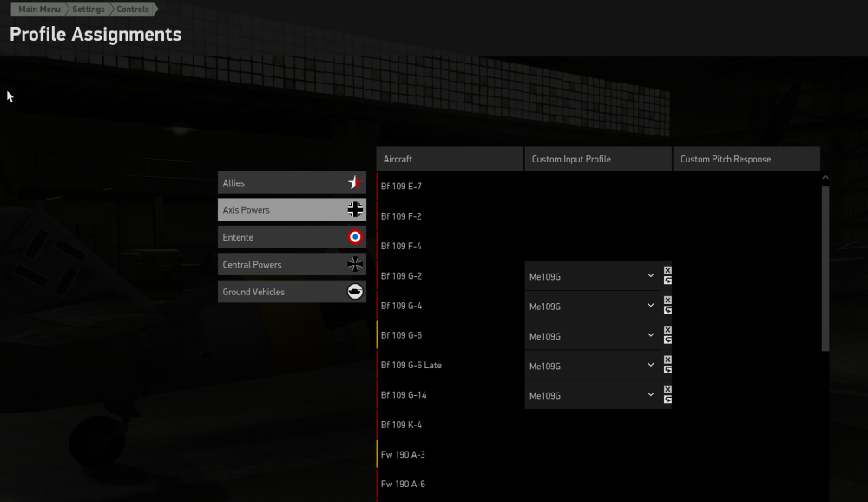Open the Me109G profile dropdown for Bf 109 G-2

click(593, 276)
